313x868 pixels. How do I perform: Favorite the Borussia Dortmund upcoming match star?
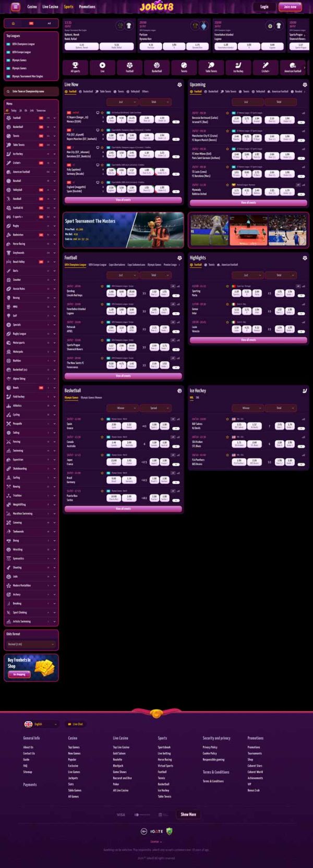(227, 113)
